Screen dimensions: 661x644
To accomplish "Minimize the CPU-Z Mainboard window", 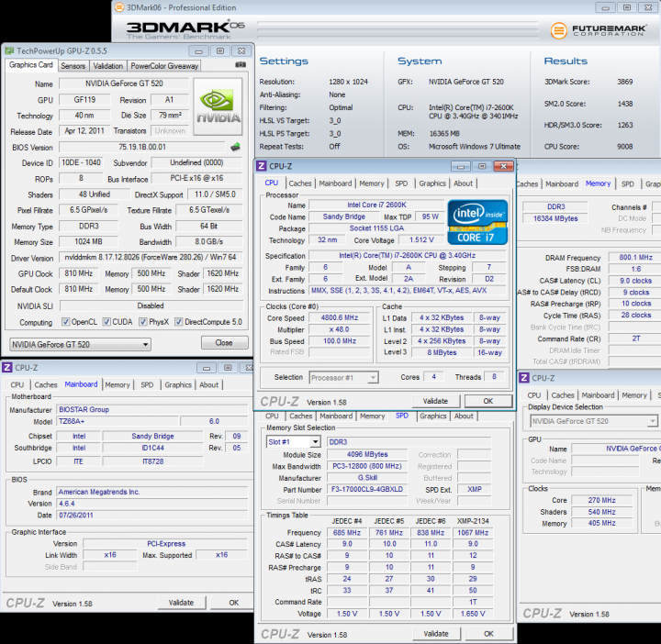I will tap(207, 368).
